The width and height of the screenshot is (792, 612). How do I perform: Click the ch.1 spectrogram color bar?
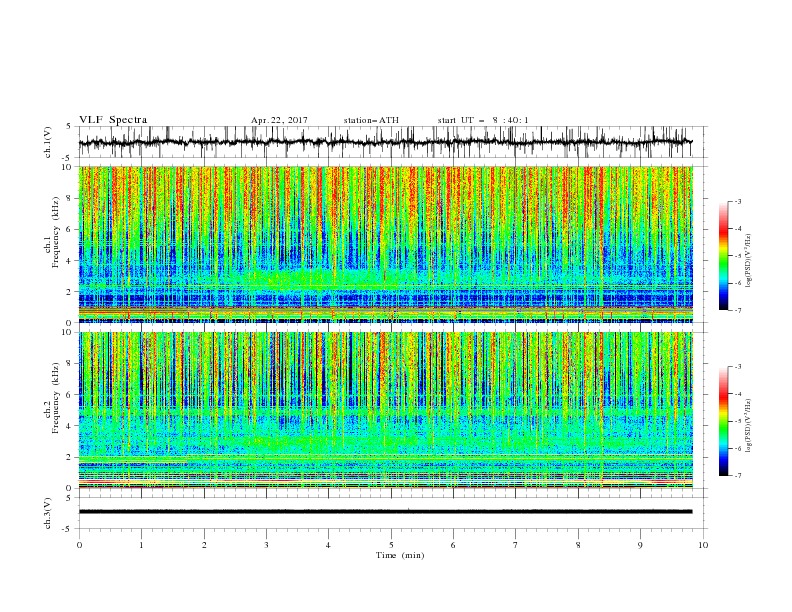pos(723,256)
